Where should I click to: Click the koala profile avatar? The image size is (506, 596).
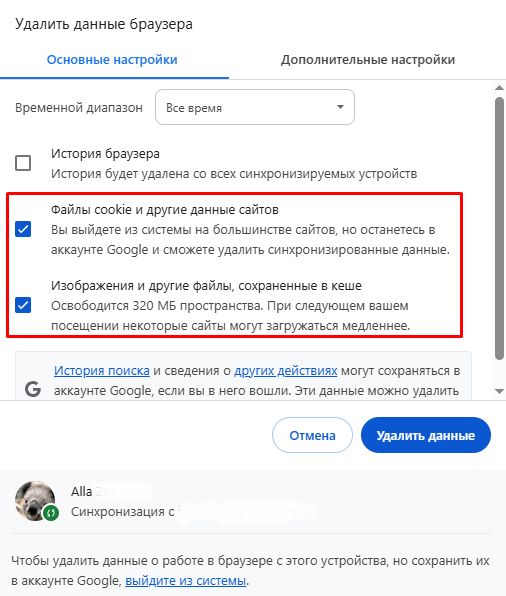35,501
